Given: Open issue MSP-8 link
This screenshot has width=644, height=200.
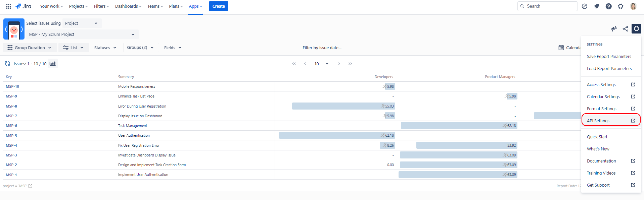Looking at the screenshot, I should coord(11,106).
